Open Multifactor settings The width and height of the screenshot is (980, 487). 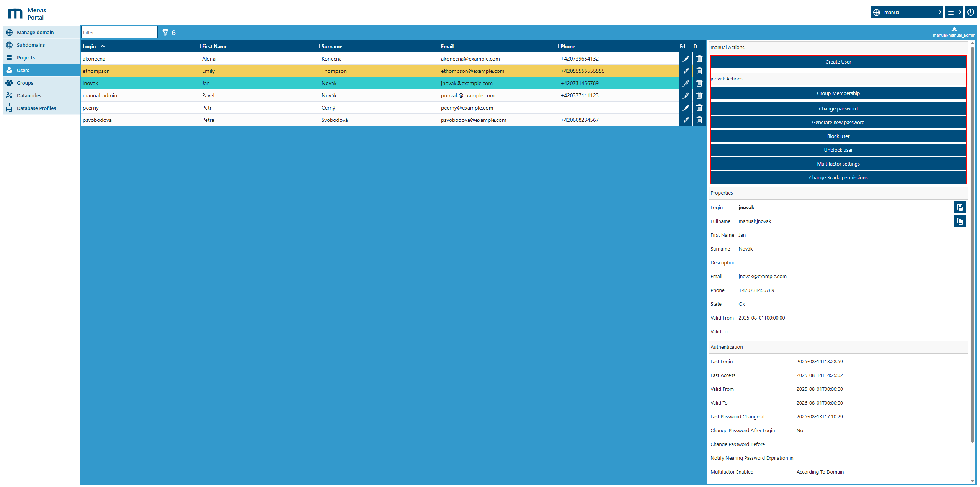coord(838,164)
